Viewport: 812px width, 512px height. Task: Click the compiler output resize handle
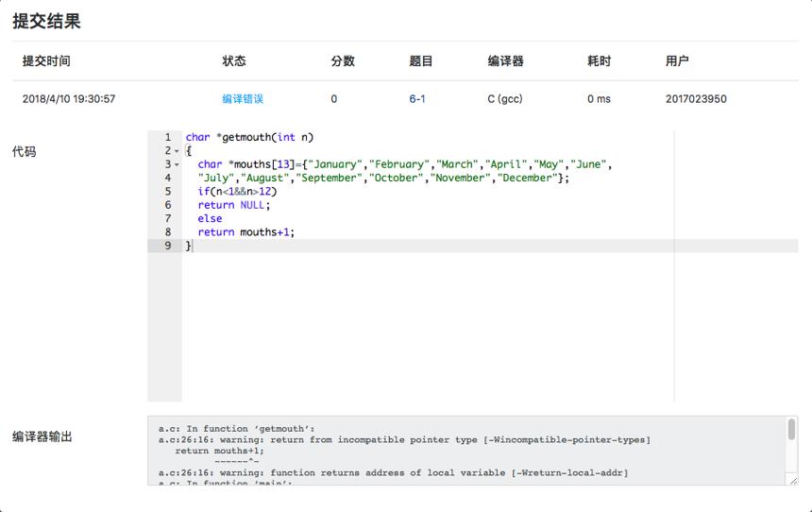tap(793, 481)
